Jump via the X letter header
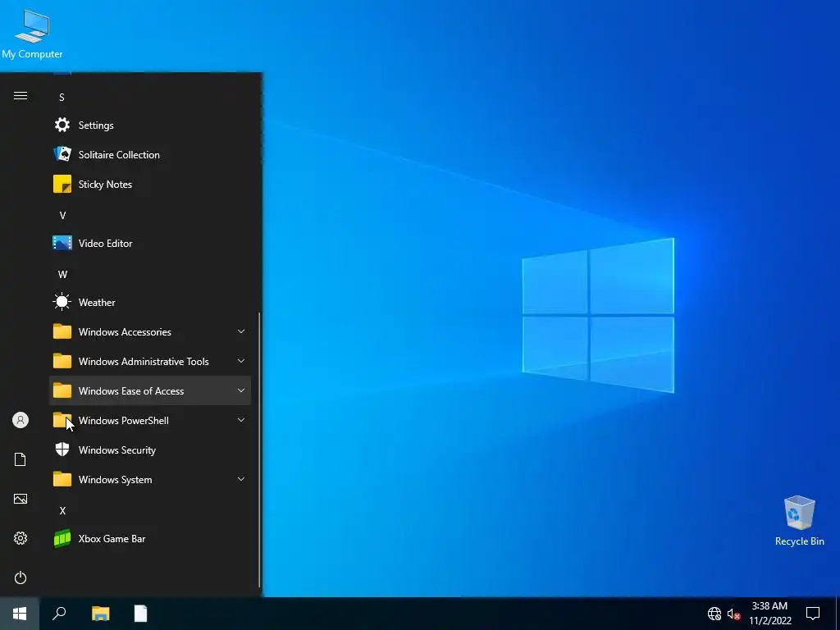The image size is (840, 630). pos(62,510)
